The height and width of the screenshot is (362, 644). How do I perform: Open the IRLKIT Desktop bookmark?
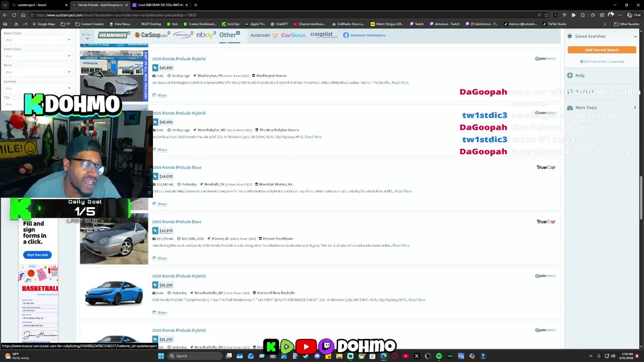click(x=148, y=24)
